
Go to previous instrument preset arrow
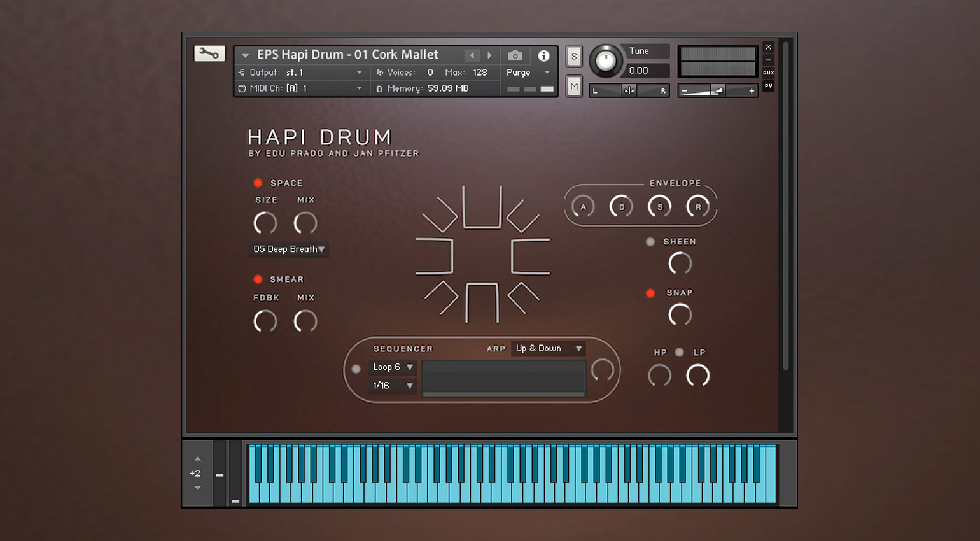coord(472,55)
